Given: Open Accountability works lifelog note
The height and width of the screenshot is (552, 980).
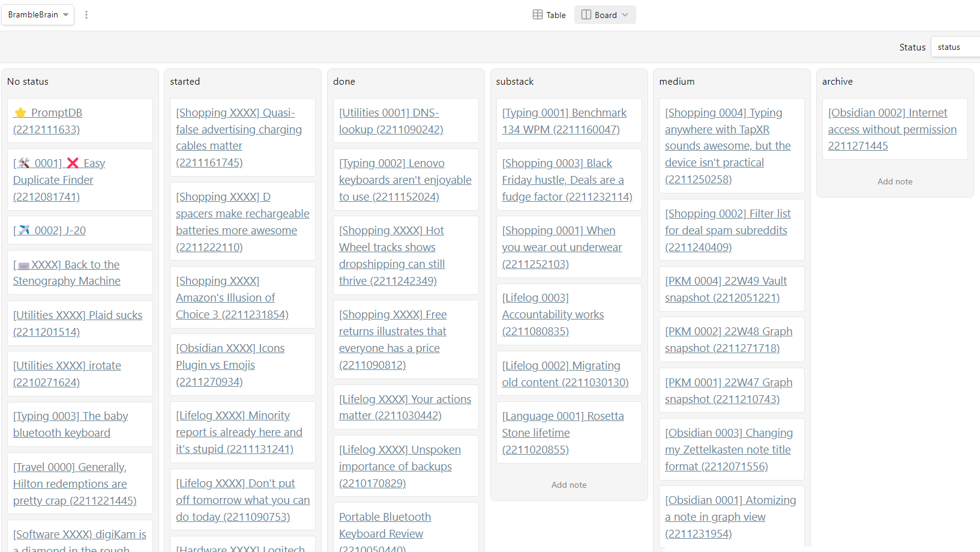Looking at the screenshot, I should pyautogui.click(x=553, y=314).
